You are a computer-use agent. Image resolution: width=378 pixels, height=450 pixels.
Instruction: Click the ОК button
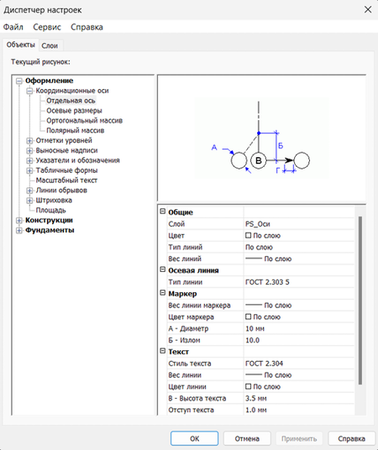(x=195, y=439)
